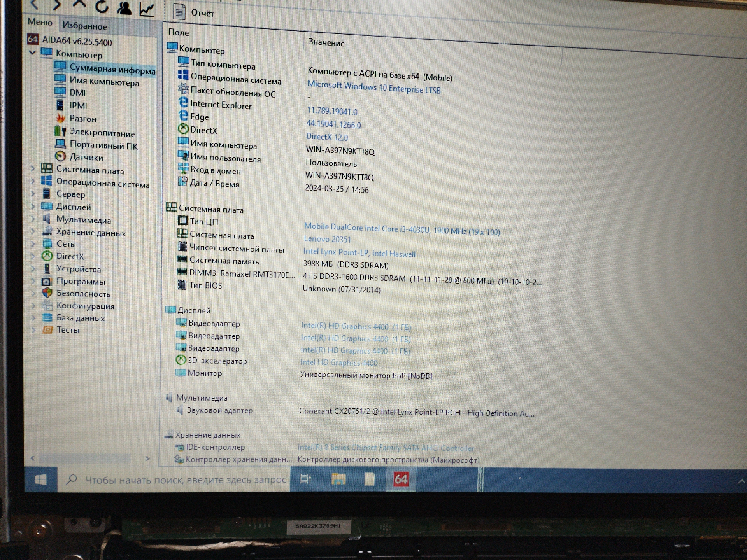747x560 pixels.
Task: Click the Edge row icon
Action: click(x=183, y=115)
